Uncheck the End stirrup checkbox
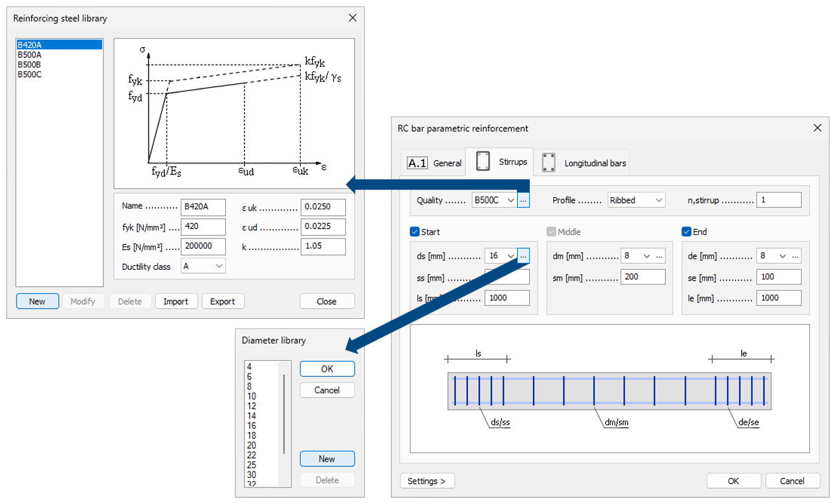Viewport: 836px width, 504px height. point(686,232)
